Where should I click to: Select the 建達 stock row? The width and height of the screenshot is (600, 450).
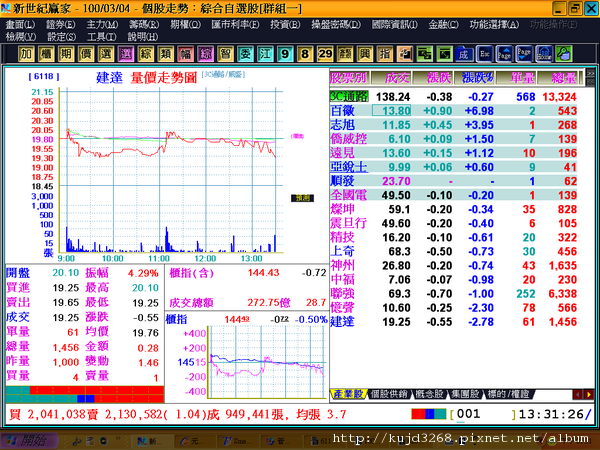coord(453,322)
